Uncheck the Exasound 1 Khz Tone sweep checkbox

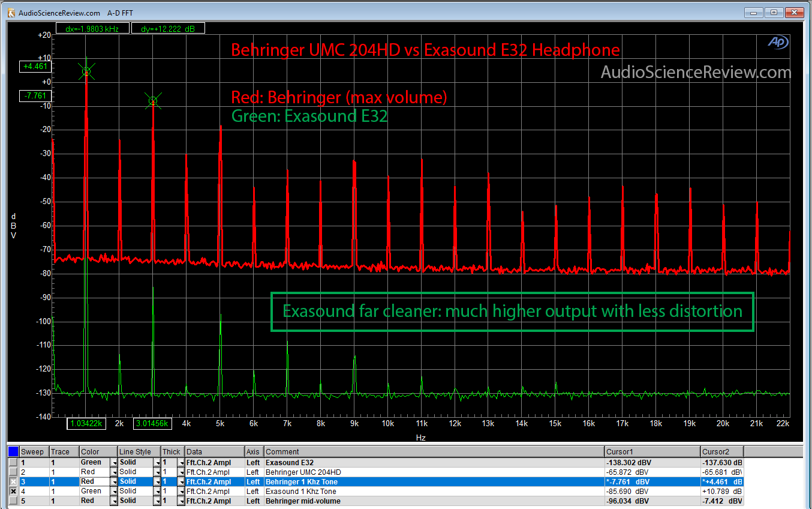pyautogui.click(x=13, y=491)
